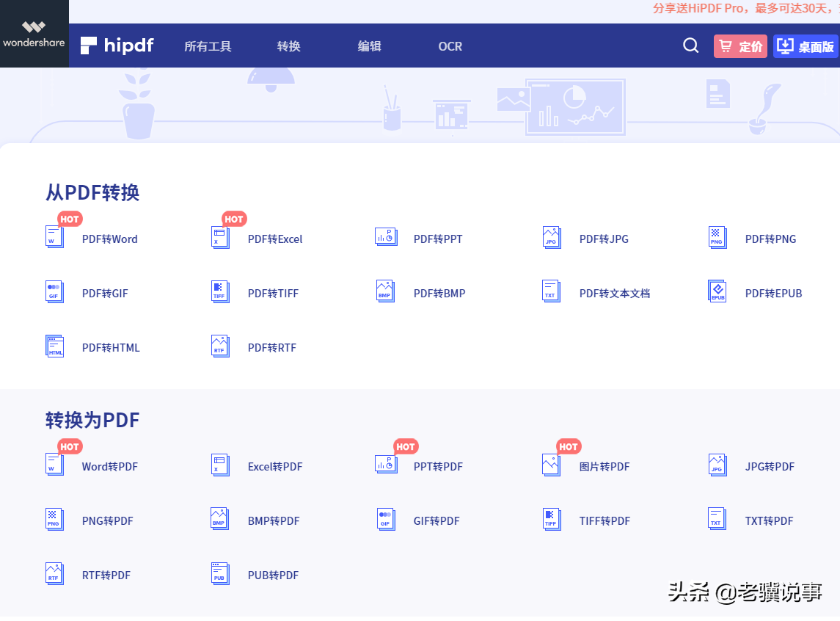Viewport: 840px width, 621px height.
Task: Click the 转换为PDF section heading
Action: pyautogui.click(x=92, y=420)
